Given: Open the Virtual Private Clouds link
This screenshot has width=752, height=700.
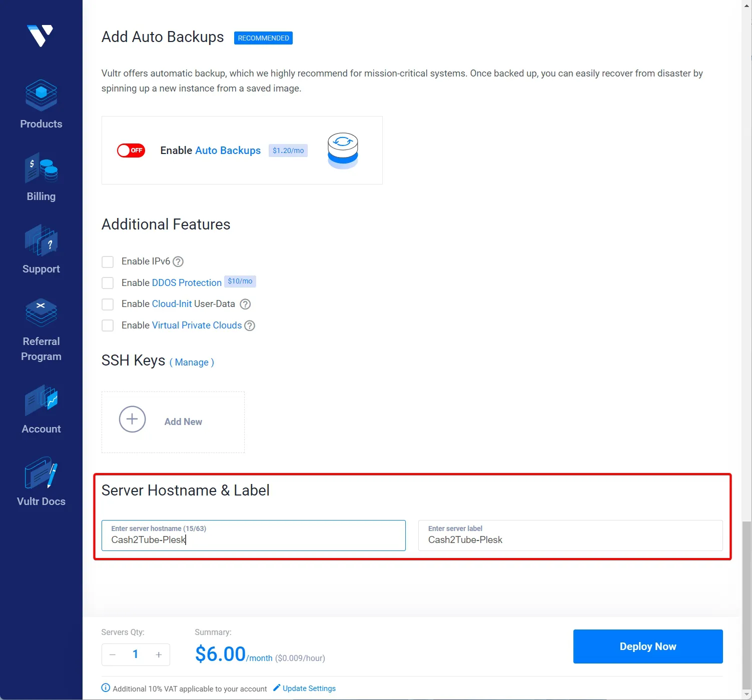Looking at the screenshot, I should [197, 325].
